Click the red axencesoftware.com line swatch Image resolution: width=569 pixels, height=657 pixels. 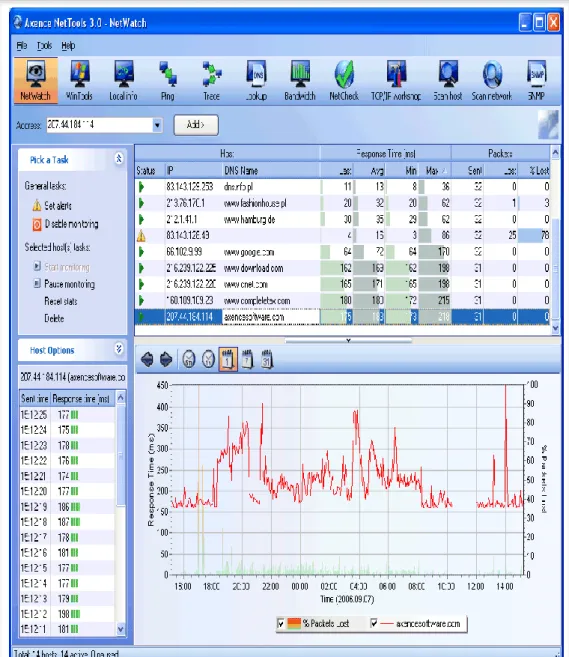pyautogui.click(x=386, y=623)
